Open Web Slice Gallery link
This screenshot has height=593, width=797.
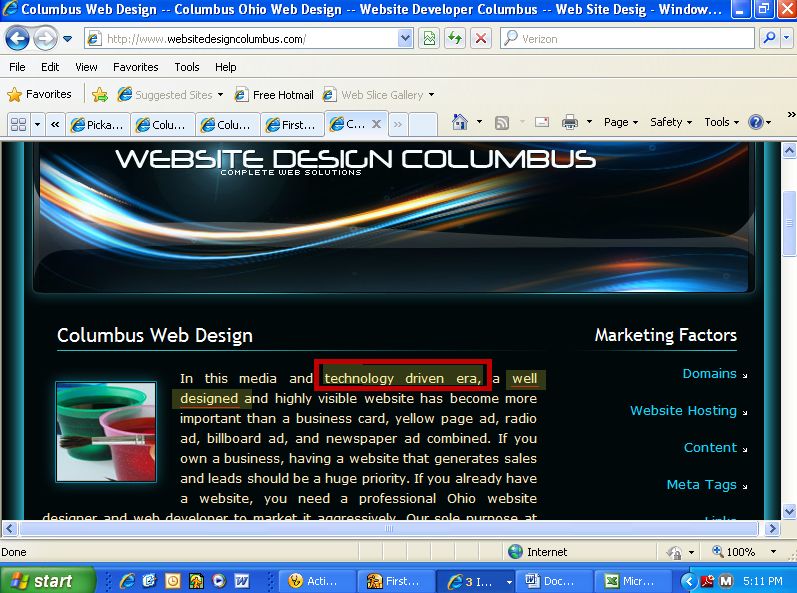click(x=373, y=95)
